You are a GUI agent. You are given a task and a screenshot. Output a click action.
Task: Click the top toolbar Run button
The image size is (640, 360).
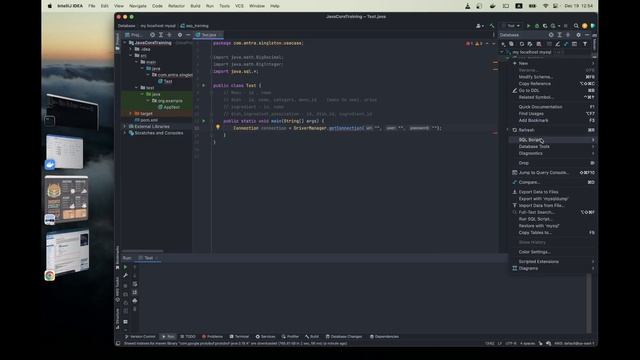tap(529, 26)
